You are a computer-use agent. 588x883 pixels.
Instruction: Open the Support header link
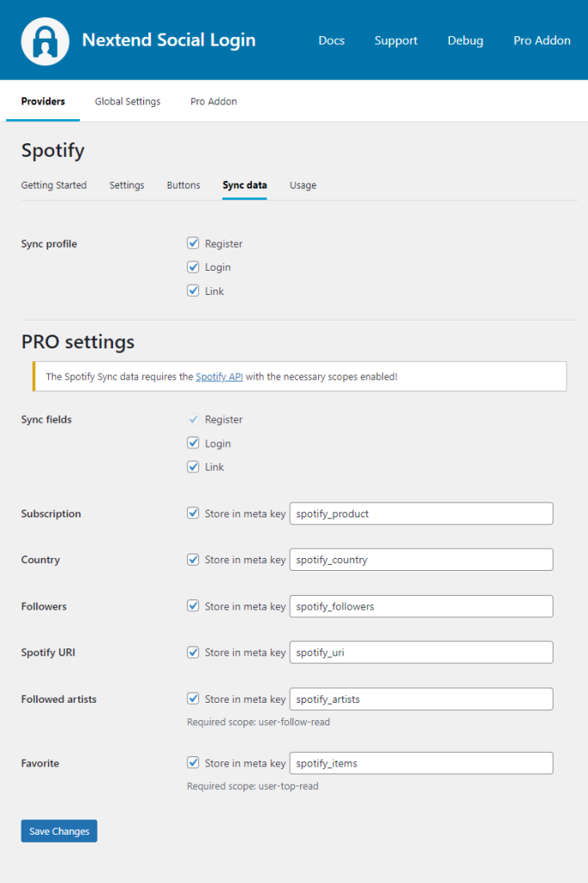coord(396,41)
